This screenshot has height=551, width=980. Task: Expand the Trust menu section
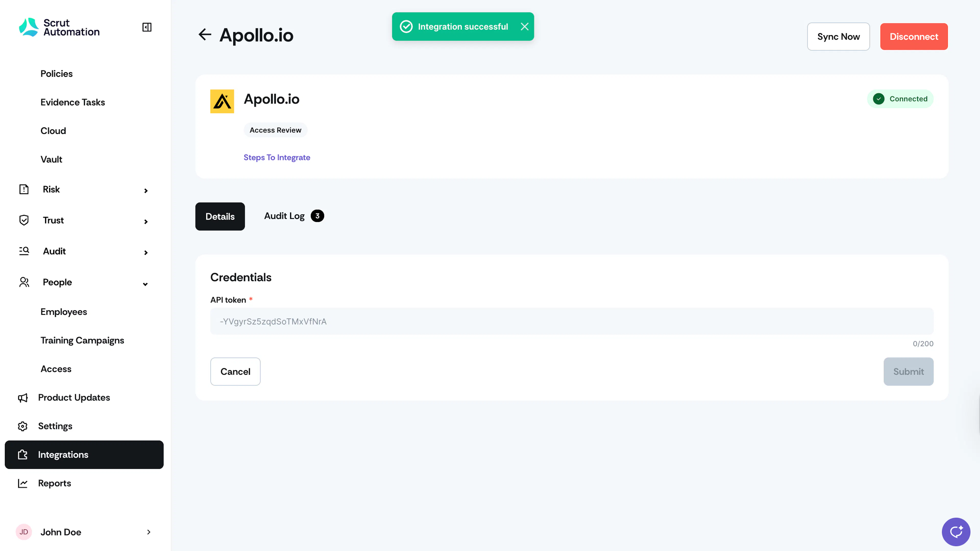84,221
